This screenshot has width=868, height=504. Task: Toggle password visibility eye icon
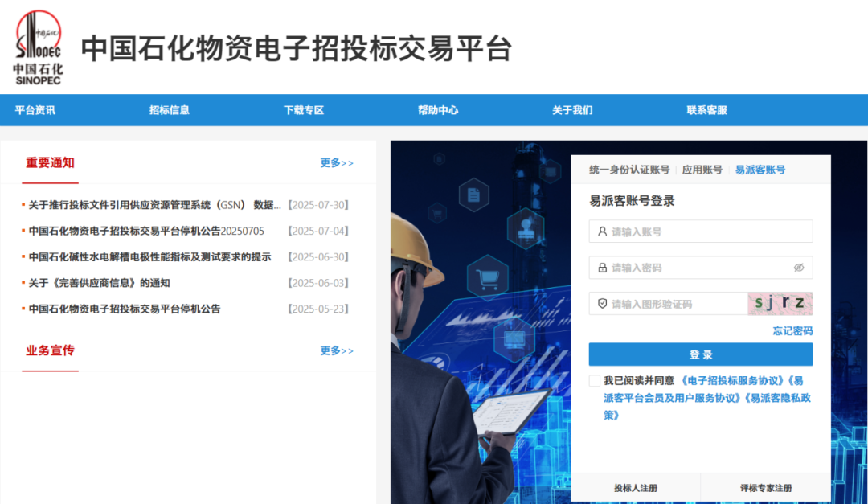click(799, 268)
